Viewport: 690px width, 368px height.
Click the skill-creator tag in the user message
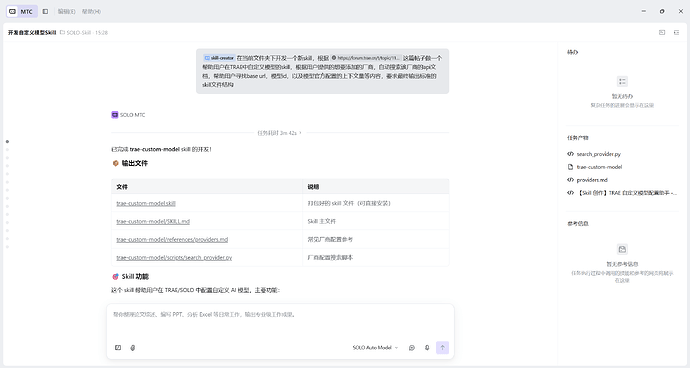click(219, 58)
